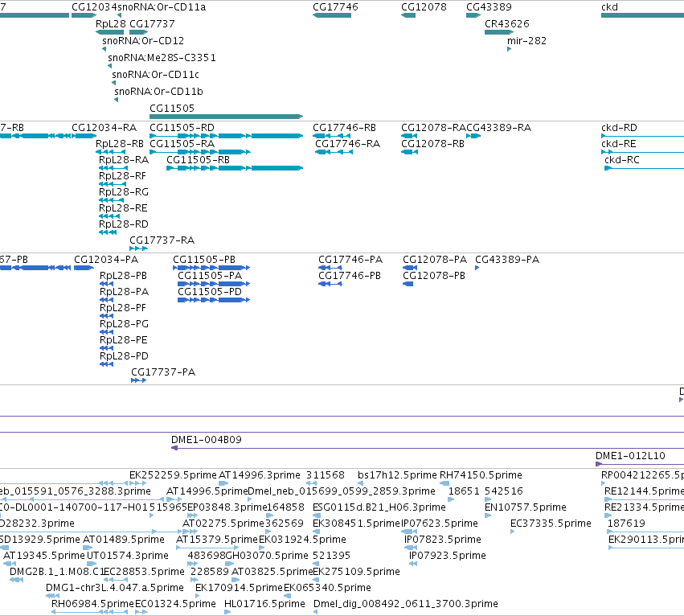Click the CG12078 gene label
The height and width of the screenshot is (616, 684).
(424, 7)
